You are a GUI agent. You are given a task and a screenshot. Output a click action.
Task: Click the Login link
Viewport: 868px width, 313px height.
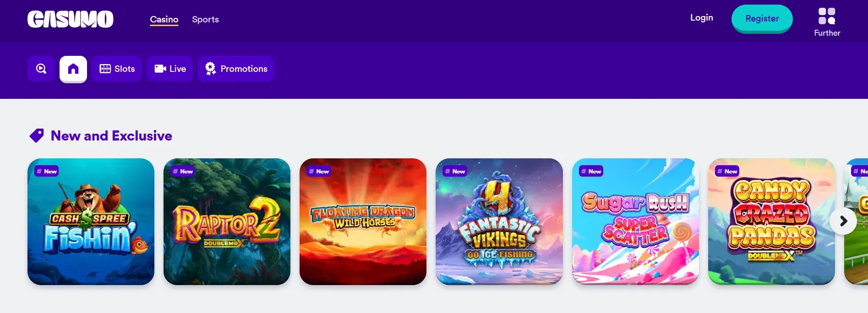click(x=702, y=17)
